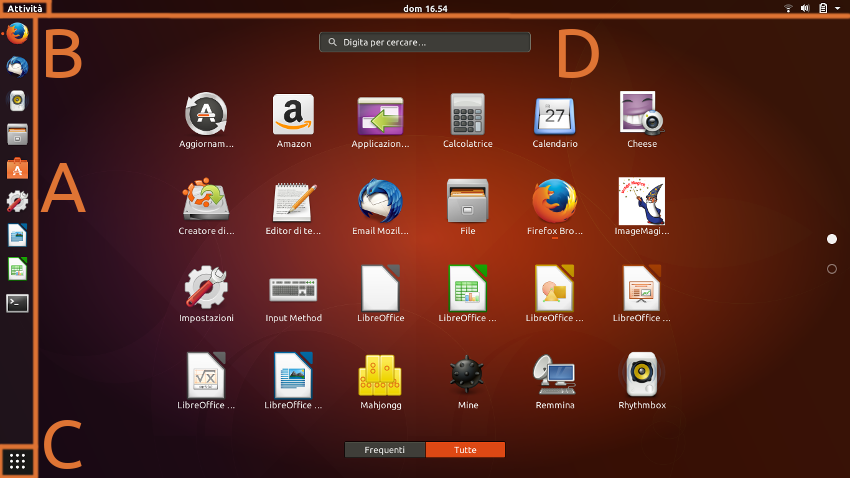
Task: Open Impostazioni settings app
Action: [206, 288]
